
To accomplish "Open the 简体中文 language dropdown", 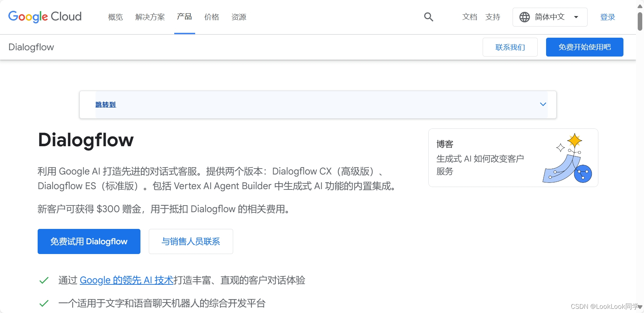I will (550, 17).
